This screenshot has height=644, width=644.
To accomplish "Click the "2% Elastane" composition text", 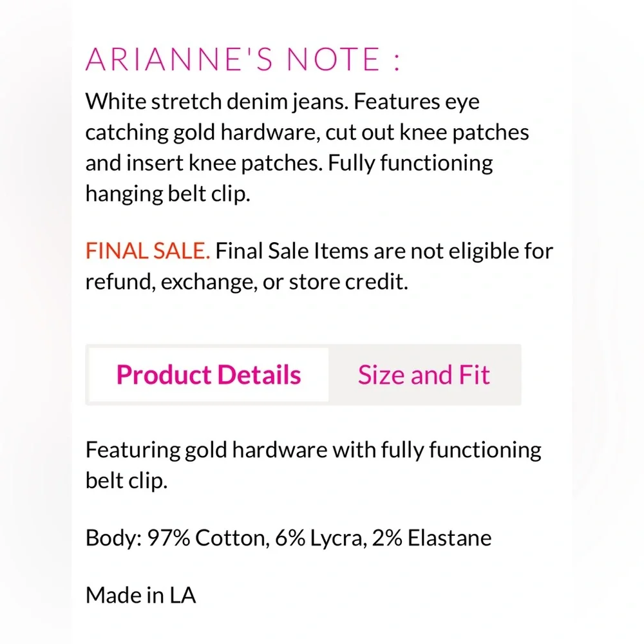I will (429, 538).
